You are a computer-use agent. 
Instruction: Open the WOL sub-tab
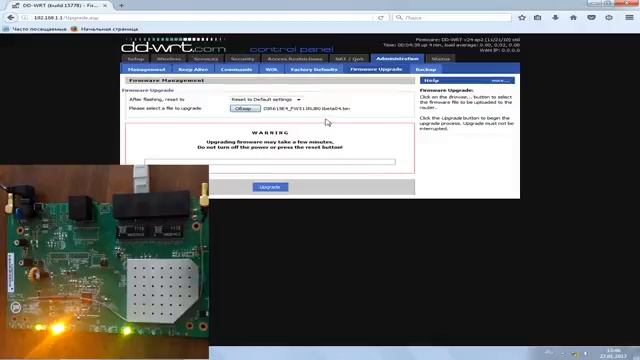(x=271, y=69)
